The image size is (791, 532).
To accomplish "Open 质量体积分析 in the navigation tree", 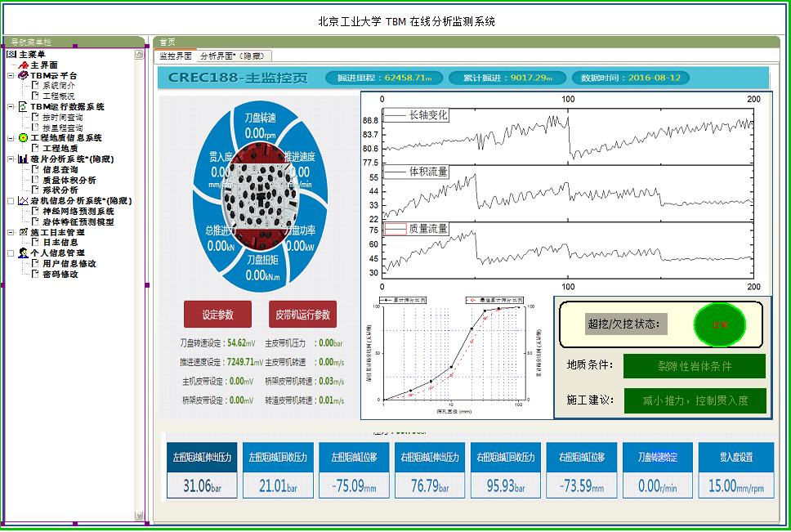I will click(x=69, y=180).
